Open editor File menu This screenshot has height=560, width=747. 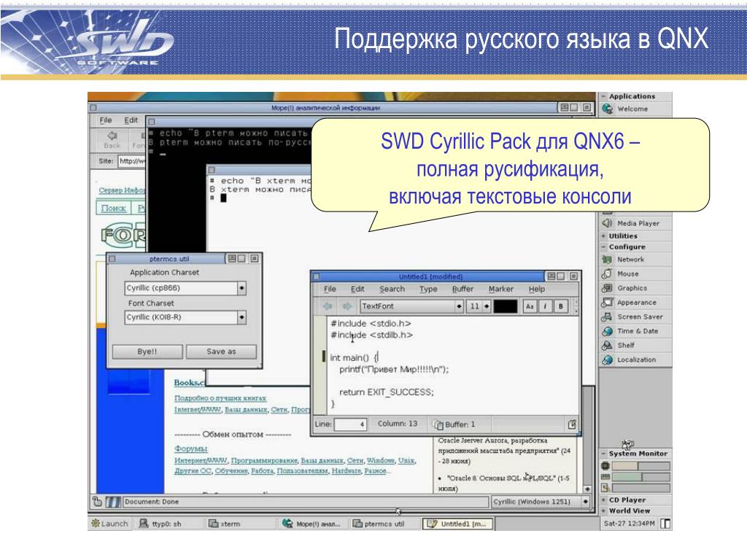tap(330, 289)
